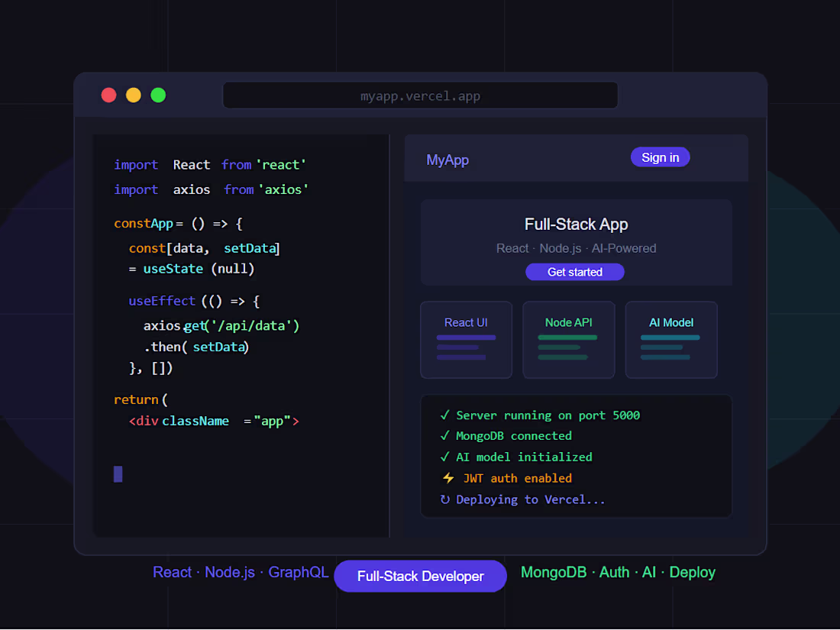Click the 'const App = () => {' line
840x630 pixels.
coord(179,224)
